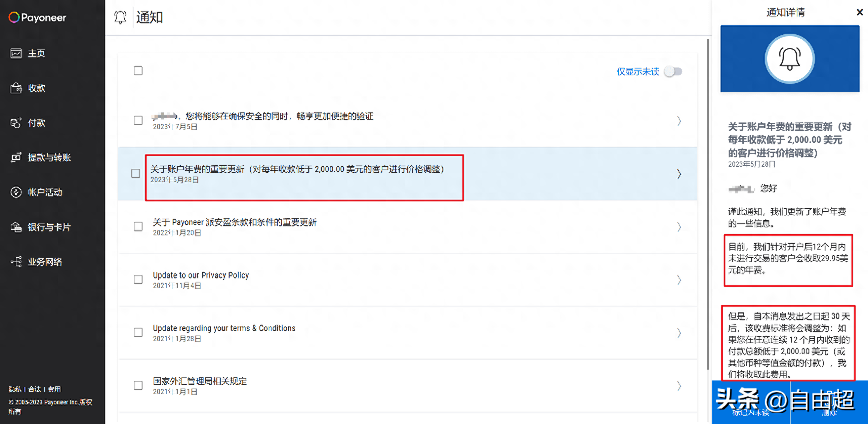Open Update regarding your terms & Conditions
This screenshot has height=424, width=868.
click(x=224, y=328)
